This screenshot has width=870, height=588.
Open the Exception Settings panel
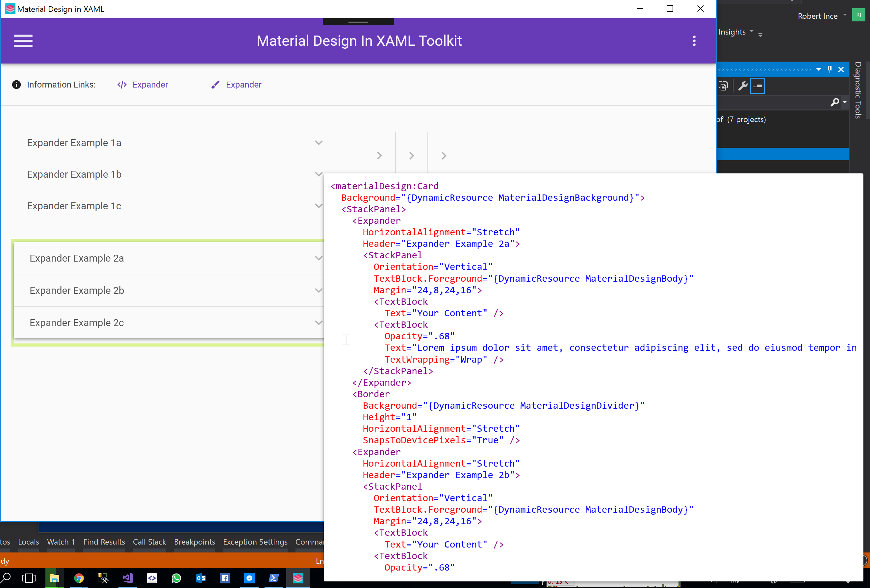pyautogui.click(x=255, y=542)
